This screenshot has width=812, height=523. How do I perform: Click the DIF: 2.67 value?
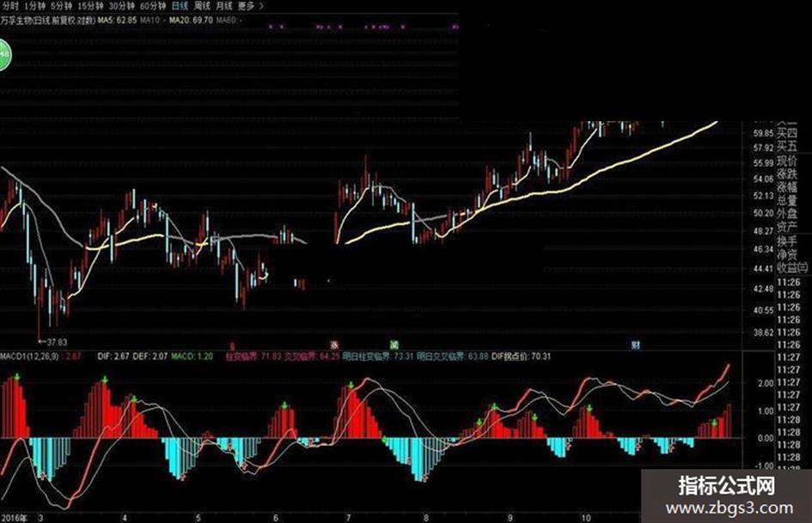coord(113,356)
